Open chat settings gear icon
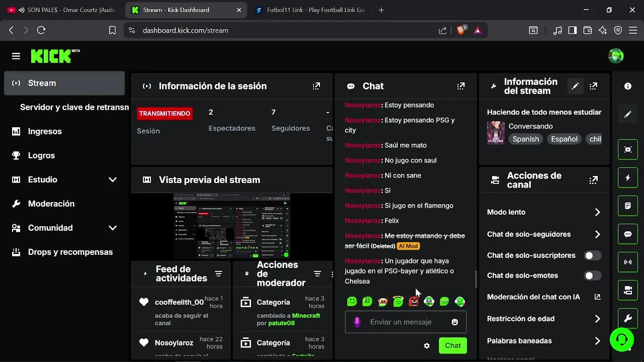The image size is (644, 362). [x=427, y=345]
